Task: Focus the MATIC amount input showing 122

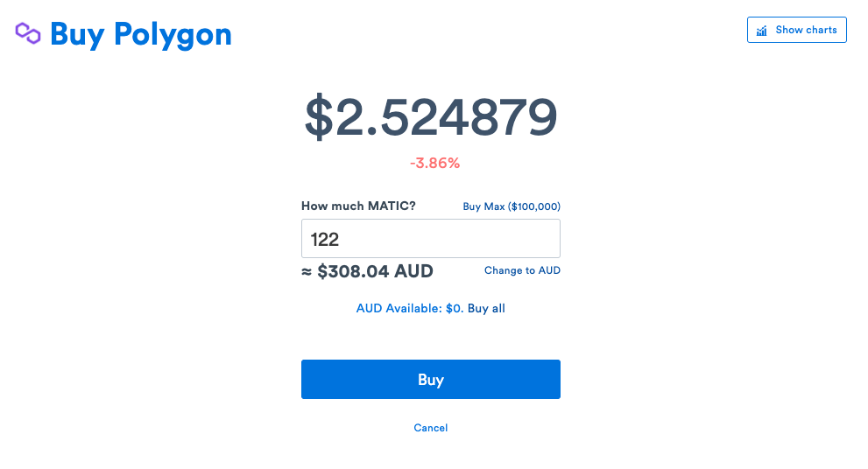Action: click(431, 238)
